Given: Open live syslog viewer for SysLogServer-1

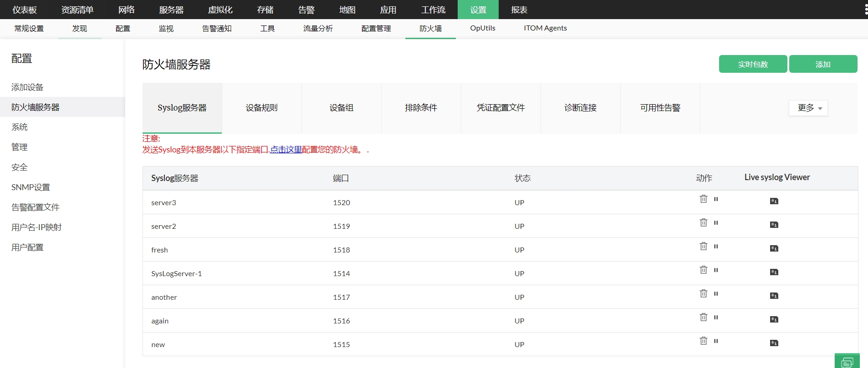Looking at the screenshot, I should (774, 272).
